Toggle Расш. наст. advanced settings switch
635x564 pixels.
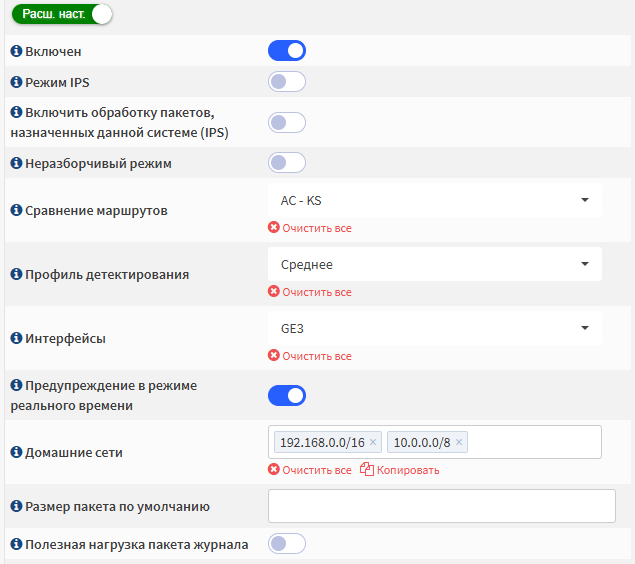click(x=62, y=14)
